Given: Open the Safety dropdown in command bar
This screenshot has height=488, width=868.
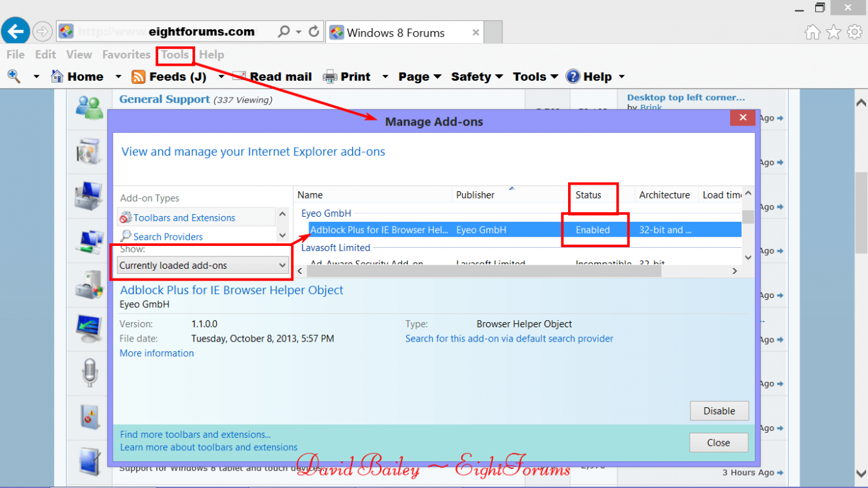Looking at the screenshot, I should 477,77.
